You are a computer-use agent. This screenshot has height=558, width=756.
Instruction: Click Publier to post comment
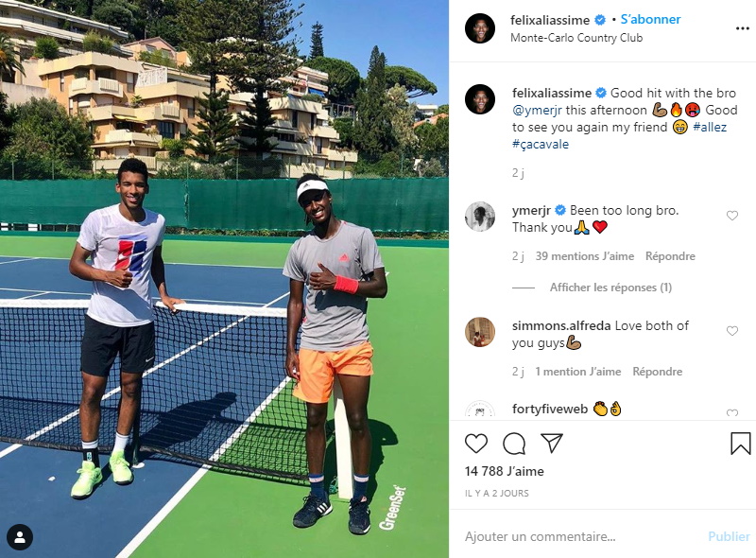click(x=729, y=536)
